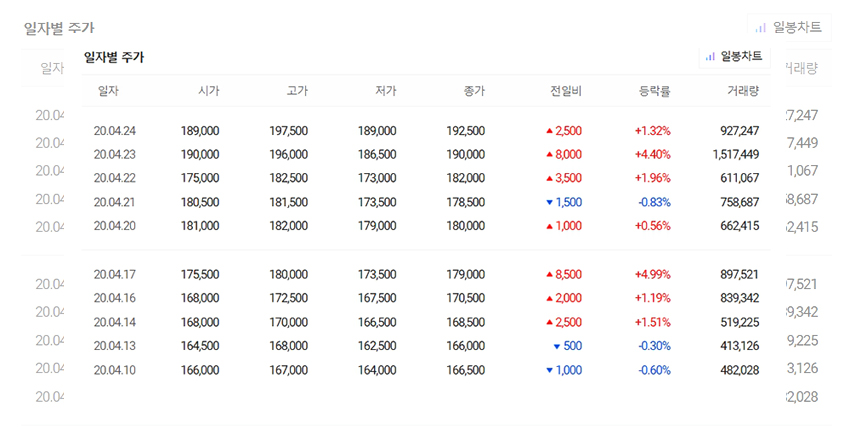Click change rate +1.32%
This screenshot has width=850, height=438.
(x=653, y=131)
